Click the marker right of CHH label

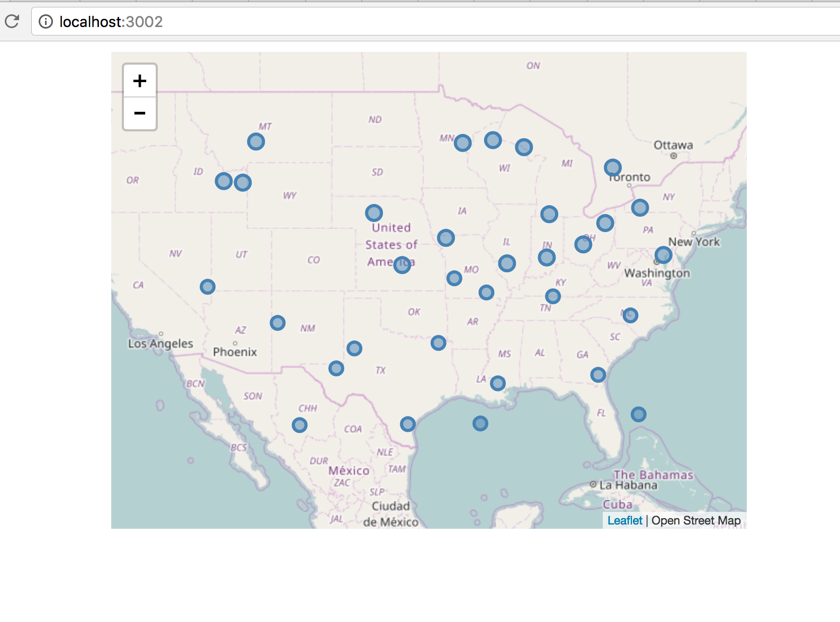click(299, 425)
